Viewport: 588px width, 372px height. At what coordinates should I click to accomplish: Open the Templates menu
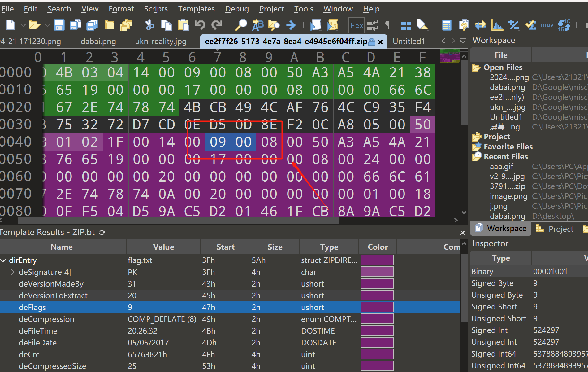pos(196,9)
